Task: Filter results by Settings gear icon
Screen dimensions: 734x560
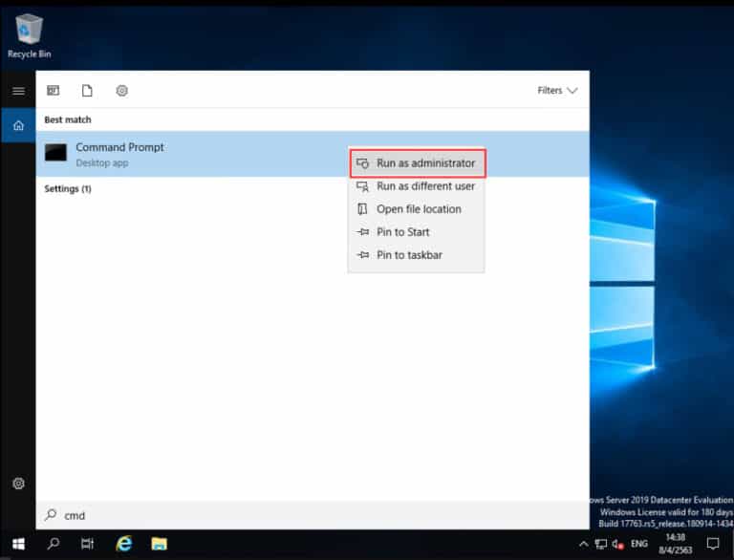Action: pyautogui.click(x=121, y=91)
